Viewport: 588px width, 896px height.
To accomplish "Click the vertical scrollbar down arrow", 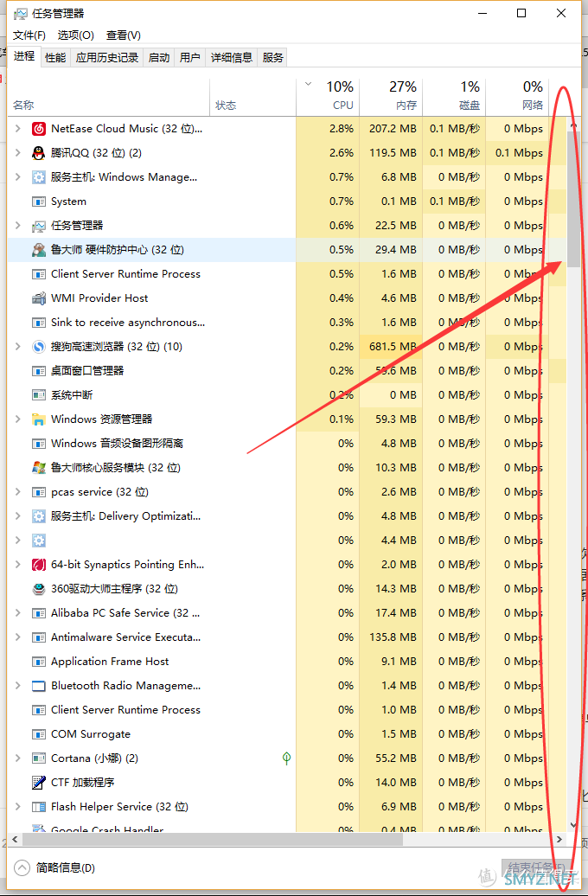I will tap(573, 824).
